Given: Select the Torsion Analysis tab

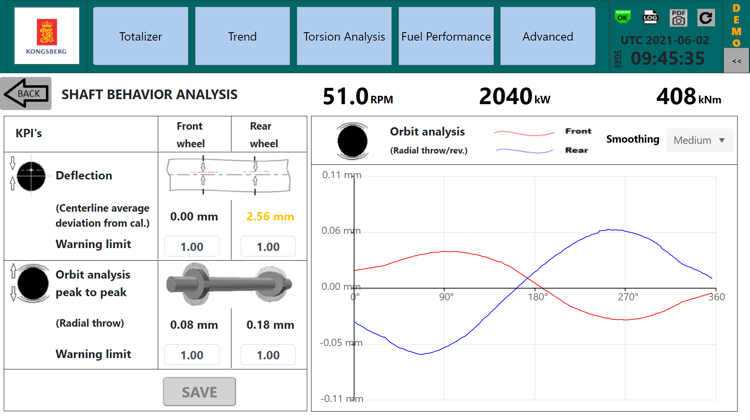Looking at the screenshot, I should point(344,37).
